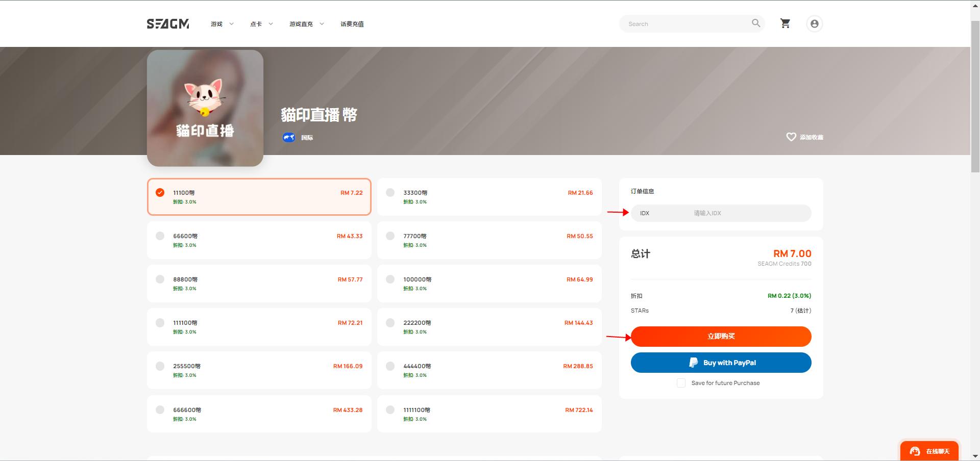Click the heart favorite icon

click(x=791, y=137)
